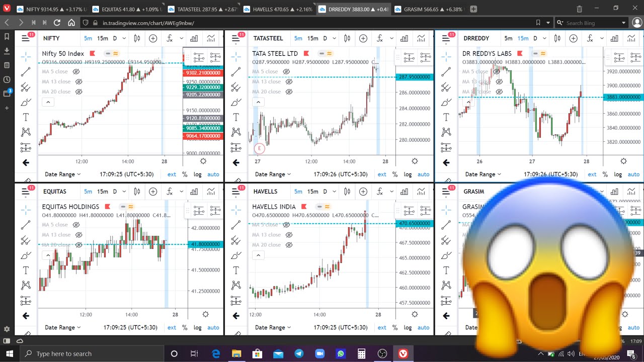Open indicators fx in NIFTY chart

point(170,38)
